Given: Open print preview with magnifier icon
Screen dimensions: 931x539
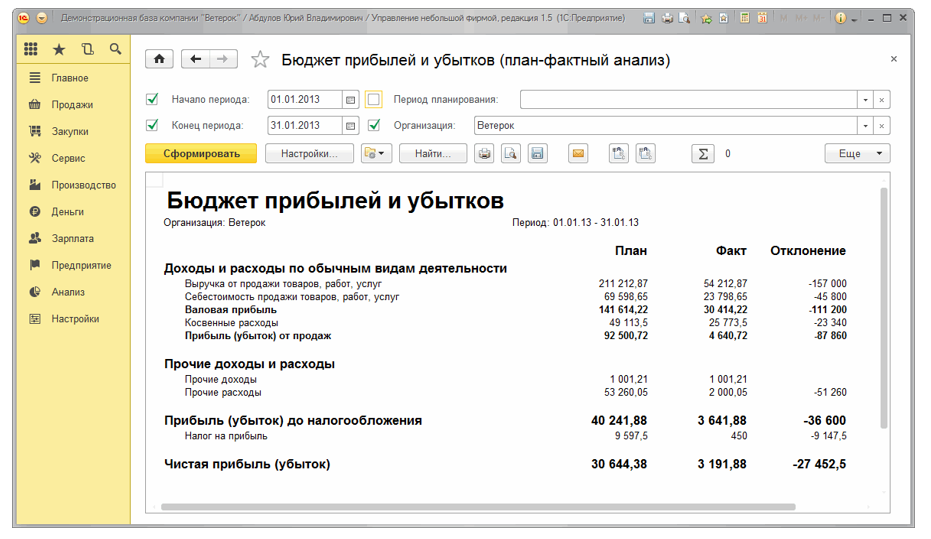Looking at the screenshot, I should pos(511,154).
